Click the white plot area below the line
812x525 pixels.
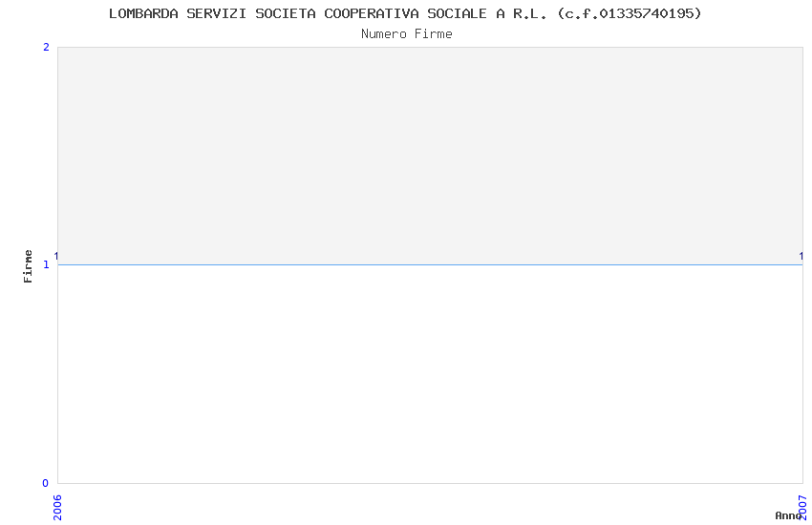(430, 374)
